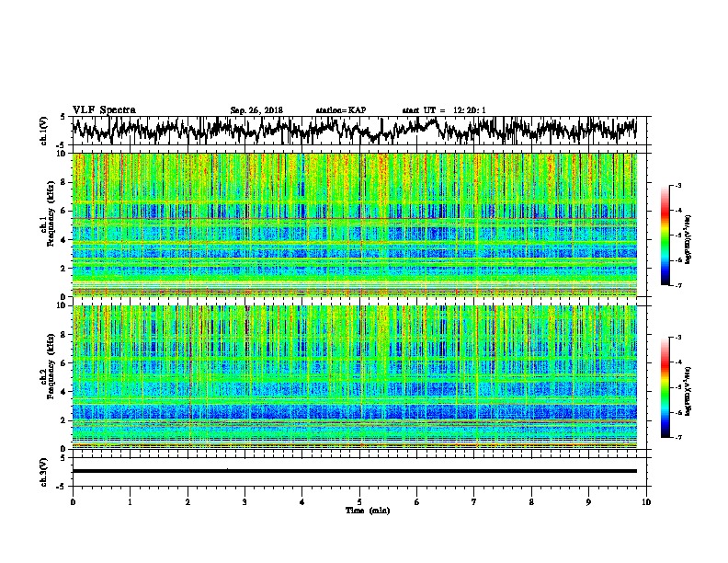
Task: Click the "ch.3(V)" axis label
Action: (x=43, y=472)
